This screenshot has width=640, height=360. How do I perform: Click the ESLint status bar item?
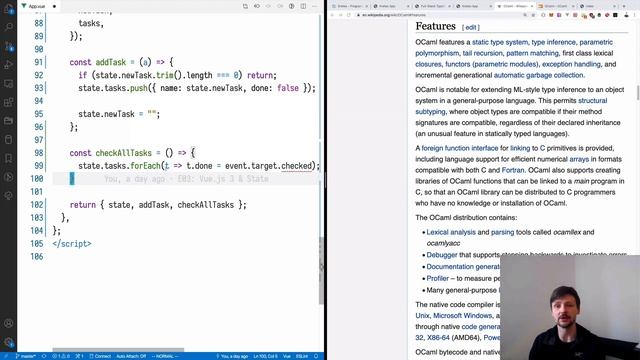[x=302, y=356]
